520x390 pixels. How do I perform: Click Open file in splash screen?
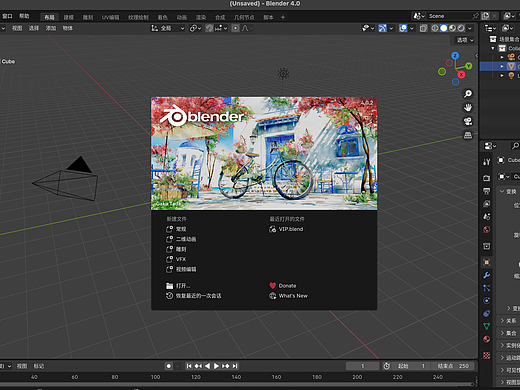[178, 286]
